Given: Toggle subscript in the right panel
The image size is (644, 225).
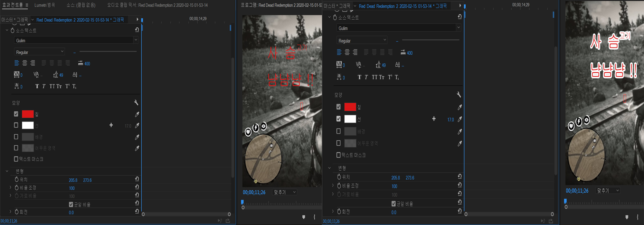Looking at the screenshot, I should pos(397,77).
